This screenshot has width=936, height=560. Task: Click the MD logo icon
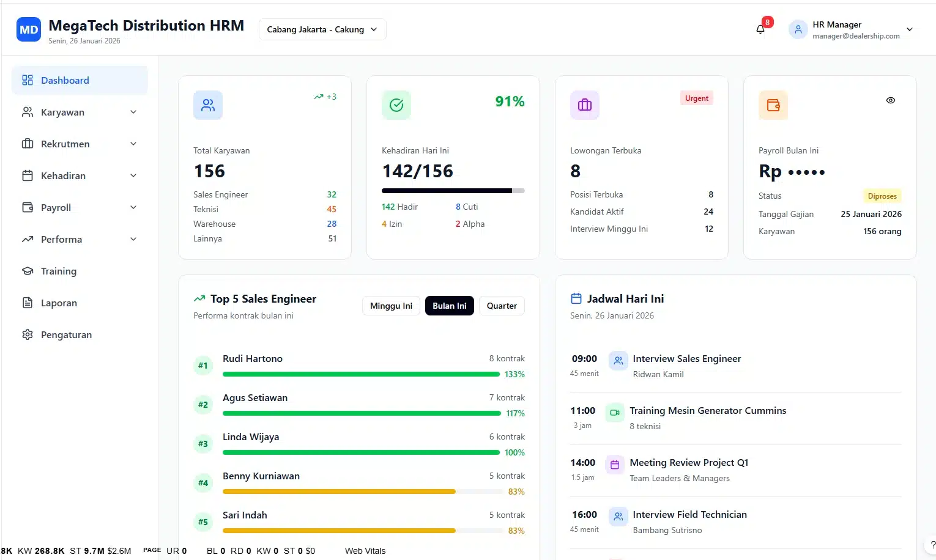29,29
